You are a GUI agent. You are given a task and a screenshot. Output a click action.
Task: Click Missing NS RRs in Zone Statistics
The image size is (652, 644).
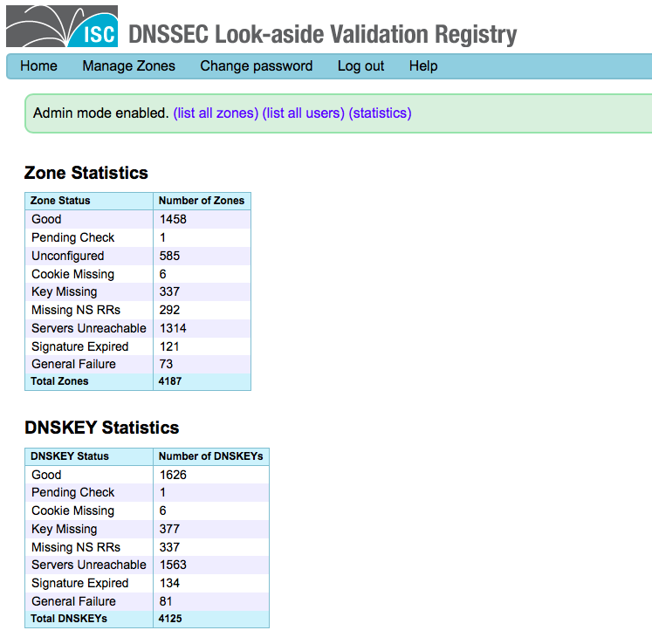tap(76, 310)
